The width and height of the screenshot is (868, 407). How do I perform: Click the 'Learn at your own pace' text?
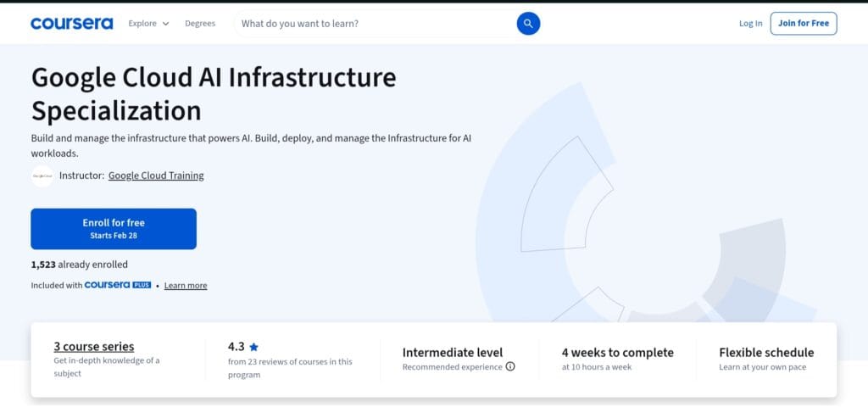[x=762, y=367]
